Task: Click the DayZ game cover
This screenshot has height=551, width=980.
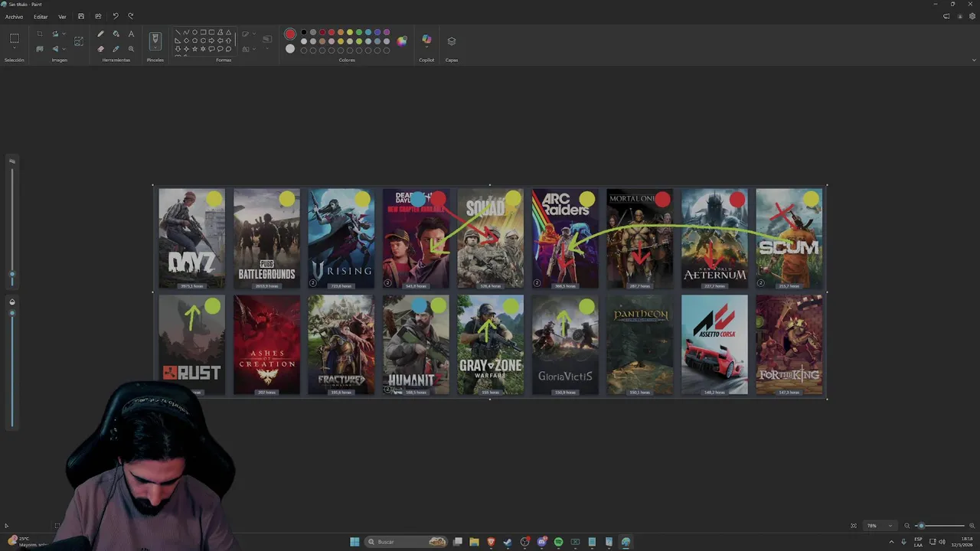Action: (192, 239)
